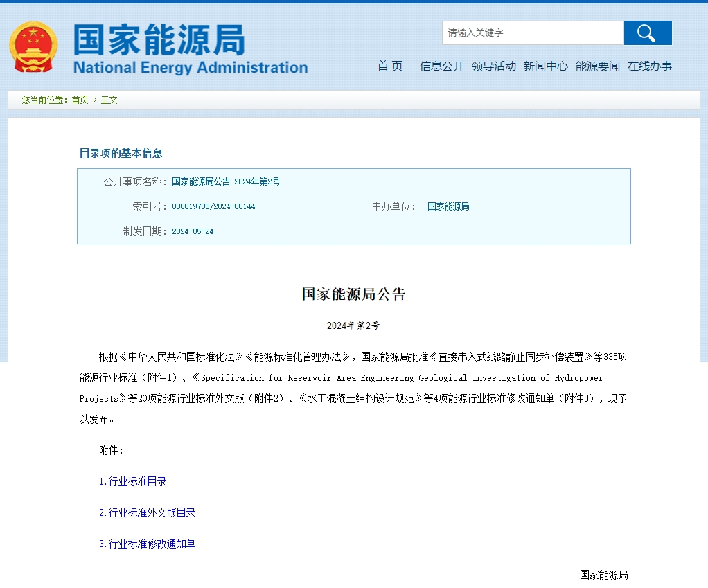
Task: Click the national emblem logo
Action: point(33,47)
